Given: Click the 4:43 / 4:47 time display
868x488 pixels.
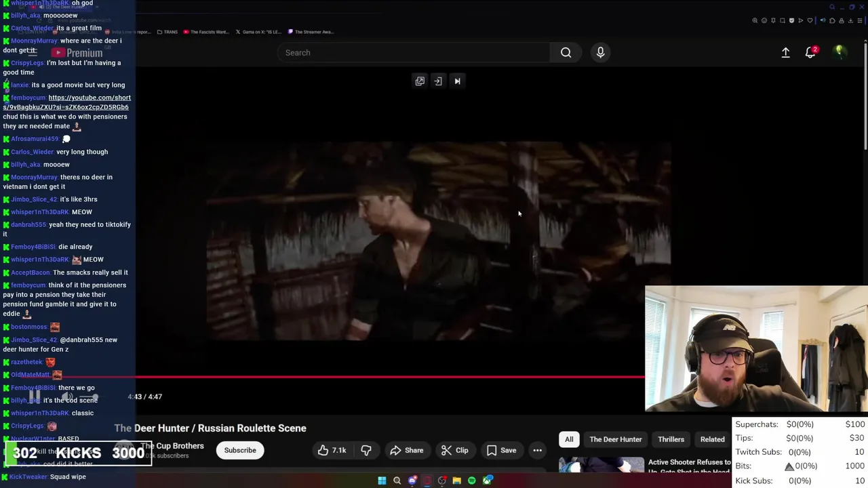Looking at the screenshot, I should point(145,396).
